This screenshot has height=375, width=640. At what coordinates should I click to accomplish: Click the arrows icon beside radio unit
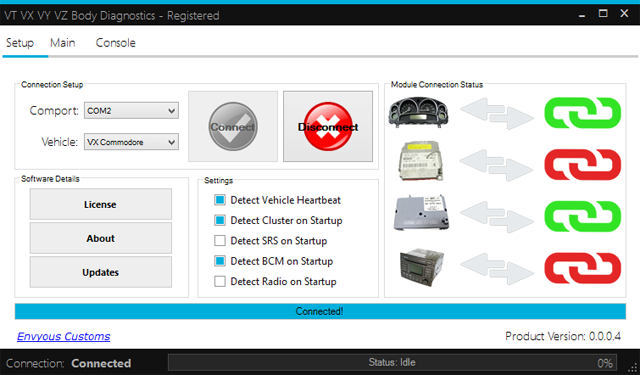(x=497, y=268)
